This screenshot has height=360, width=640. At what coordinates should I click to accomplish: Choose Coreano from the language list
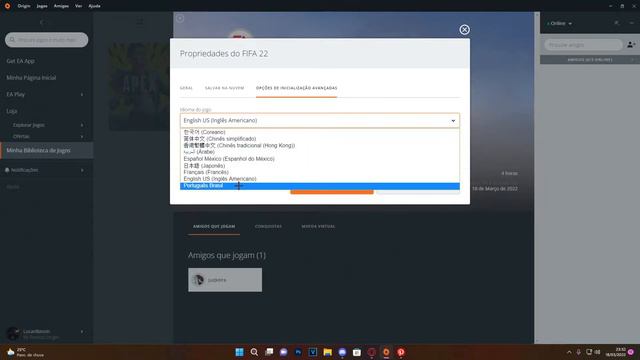click(320, 132)
